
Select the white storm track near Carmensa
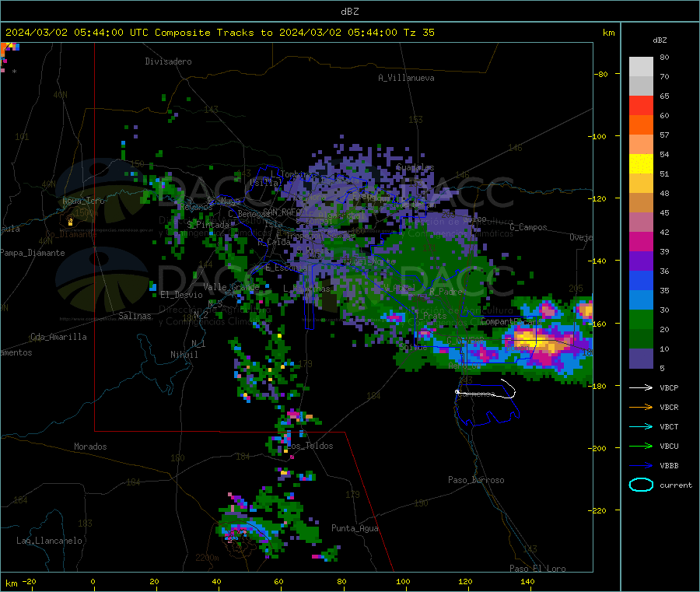click(x=485, y=389)
